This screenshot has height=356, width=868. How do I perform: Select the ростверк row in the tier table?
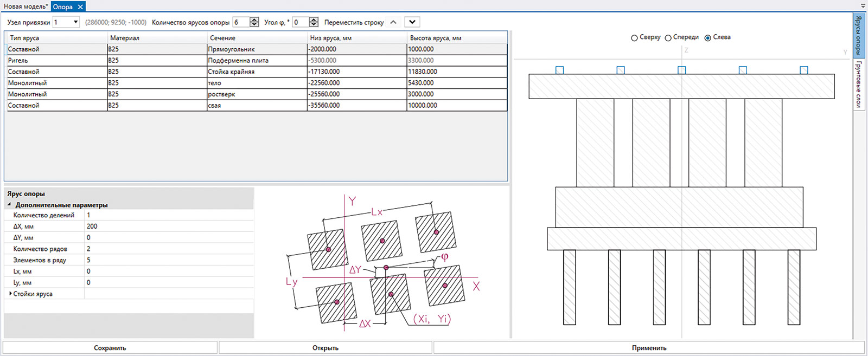pyautogui.click(x=256, y=94)
